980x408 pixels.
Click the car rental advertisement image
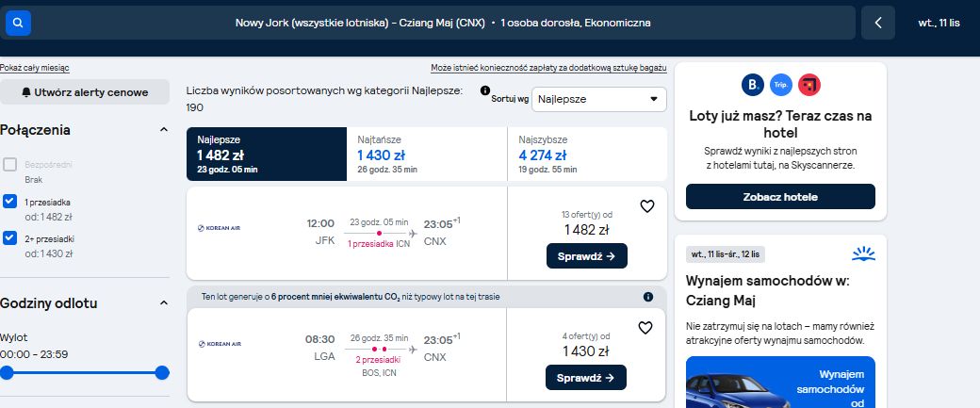click(x=780, y=382)
